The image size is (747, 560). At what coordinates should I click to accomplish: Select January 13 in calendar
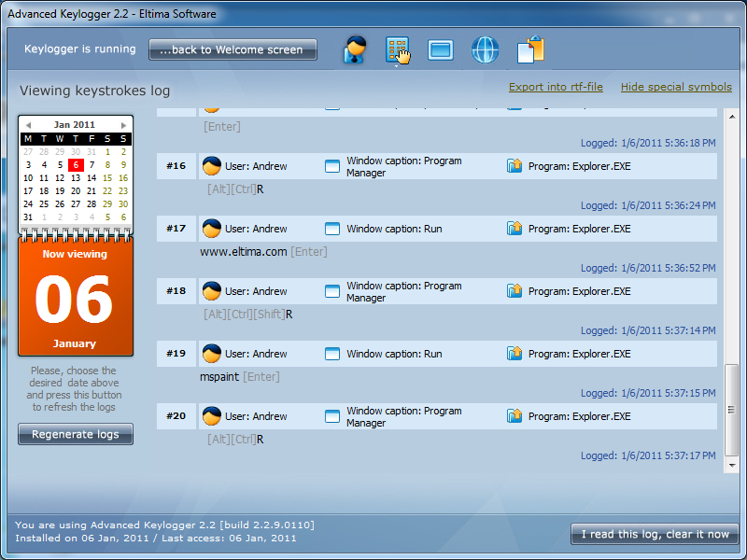coord(76,178)
